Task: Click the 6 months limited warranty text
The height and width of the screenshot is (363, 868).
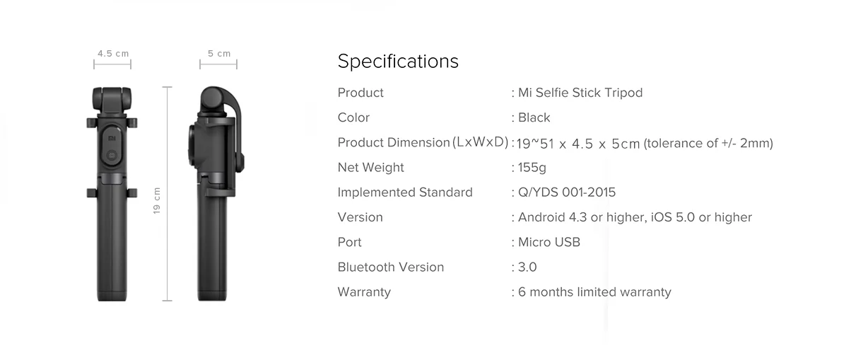Action: (x=594, y=292)
